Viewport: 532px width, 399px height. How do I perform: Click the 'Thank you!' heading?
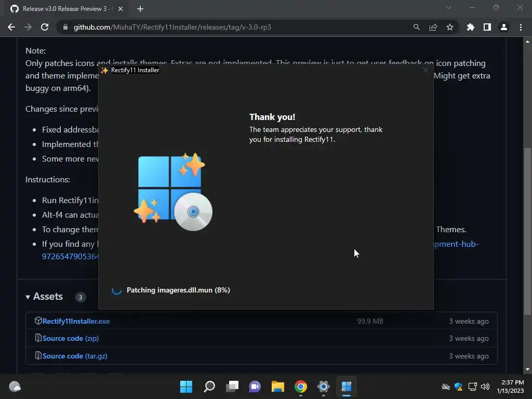pos(272,117)
